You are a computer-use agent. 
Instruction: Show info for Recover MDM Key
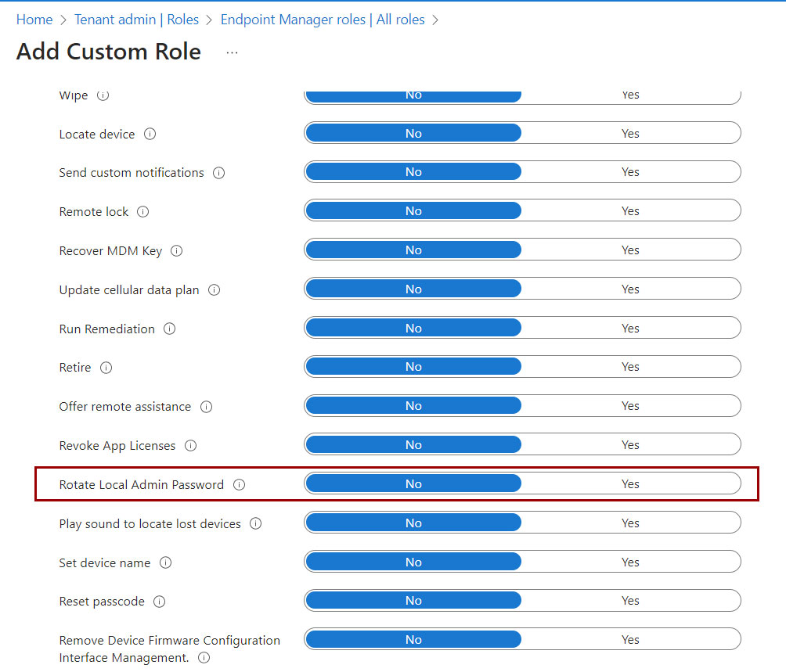176,251
